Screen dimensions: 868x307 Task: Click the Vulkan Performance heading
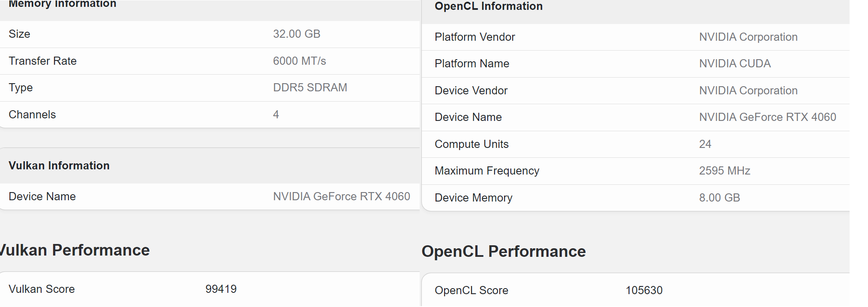(75, 250)
